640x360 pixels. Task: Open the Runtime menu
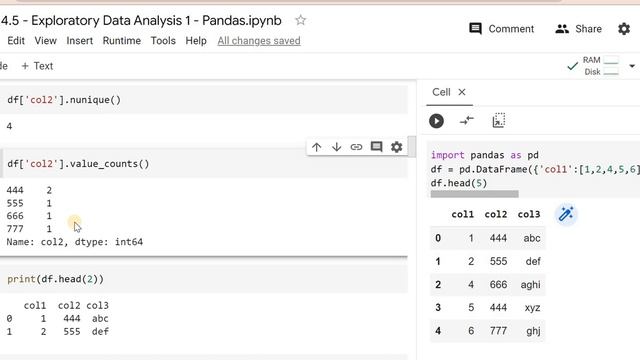pyautogui.click(x=122, y=41)
